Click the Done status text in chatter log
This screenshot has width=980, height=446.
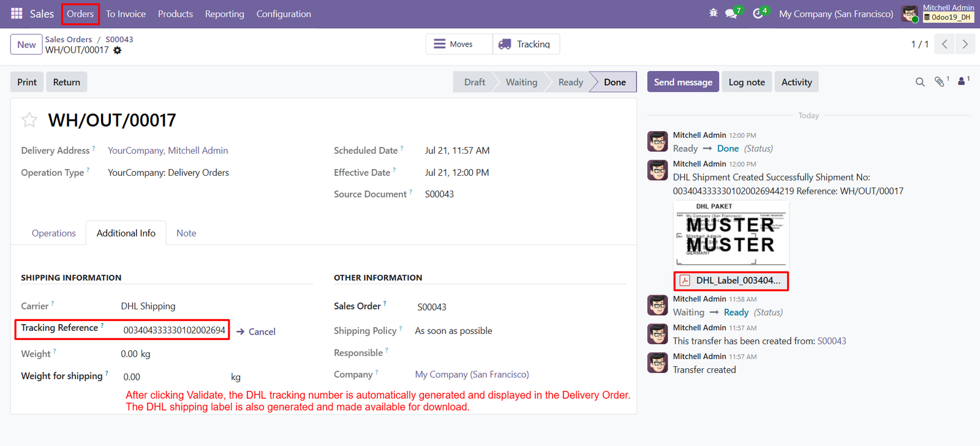click(x=728, y=148)
